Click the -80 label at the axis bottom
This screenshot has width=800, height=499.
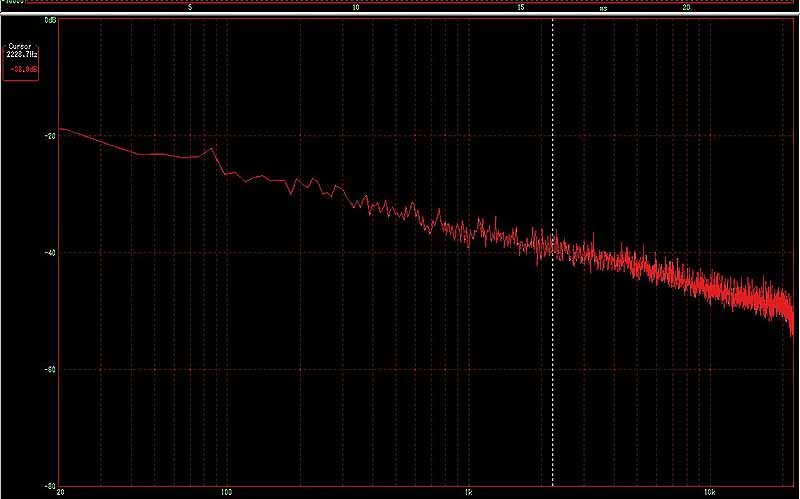tap(49, 485)
